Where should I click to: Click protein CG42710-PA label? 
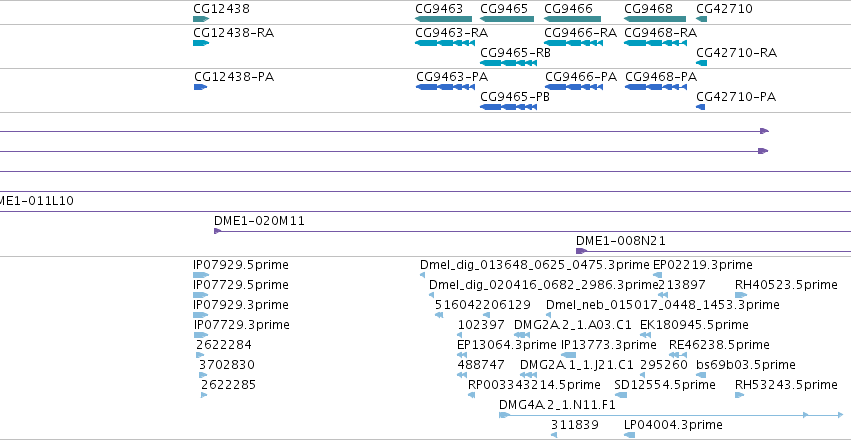point(736,97)
